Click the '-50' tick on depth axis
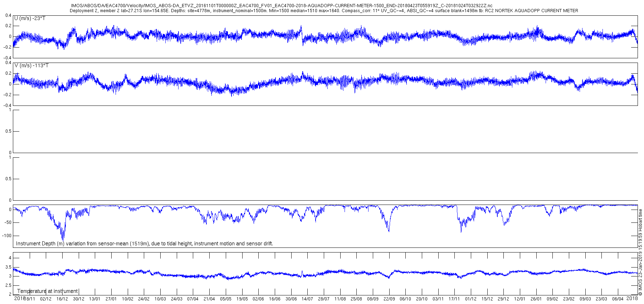Image resolution: width=644 pixels, height=304 pixels. point(8,223)
